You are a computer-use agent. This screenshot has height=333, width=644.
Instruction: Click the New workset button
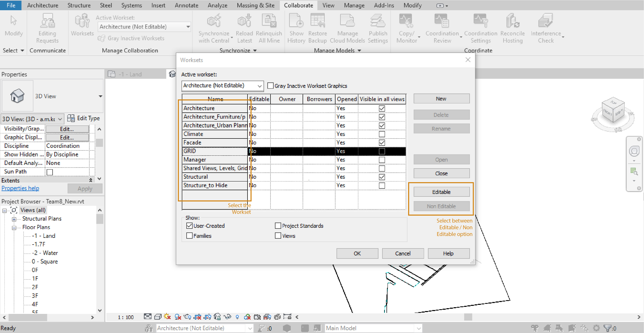tap(441, 98)
